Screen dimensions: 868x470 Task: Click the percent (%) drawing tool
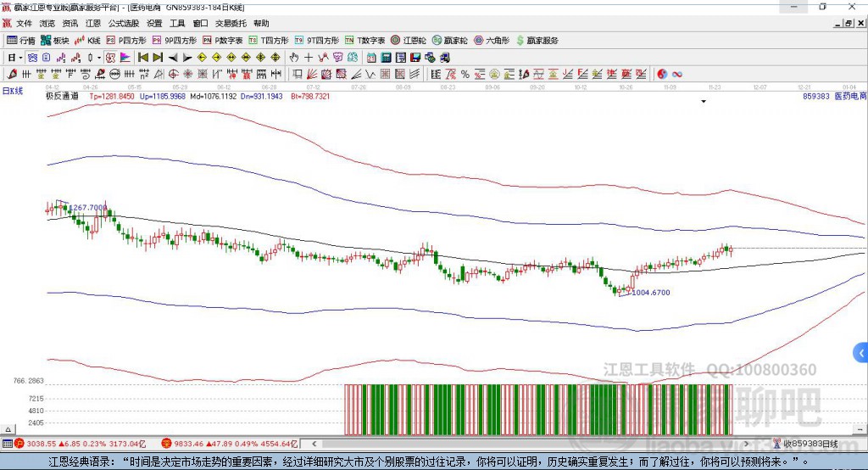click(465, 75)
